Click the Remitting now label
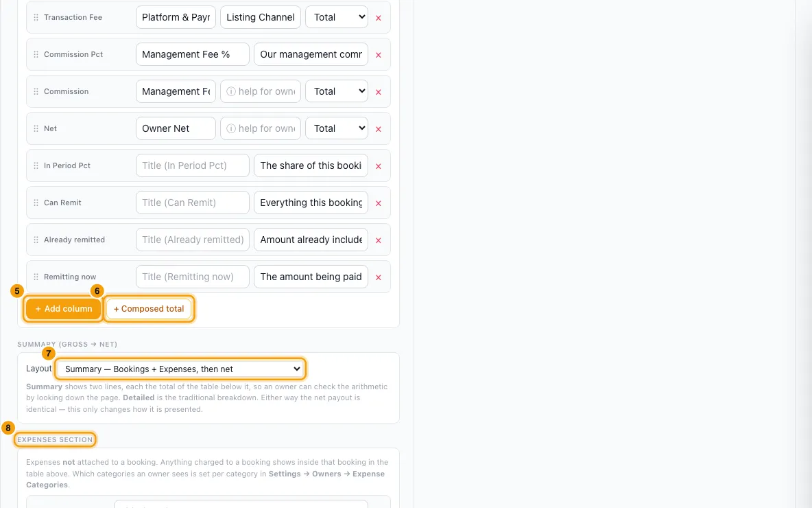Screen dimensions: 812x508 tap(70, 277)
